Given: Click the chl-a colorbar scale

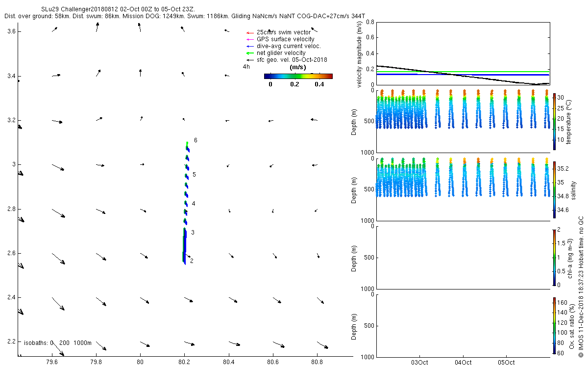Looking at the screenshot, I should (x=555, y=257).
